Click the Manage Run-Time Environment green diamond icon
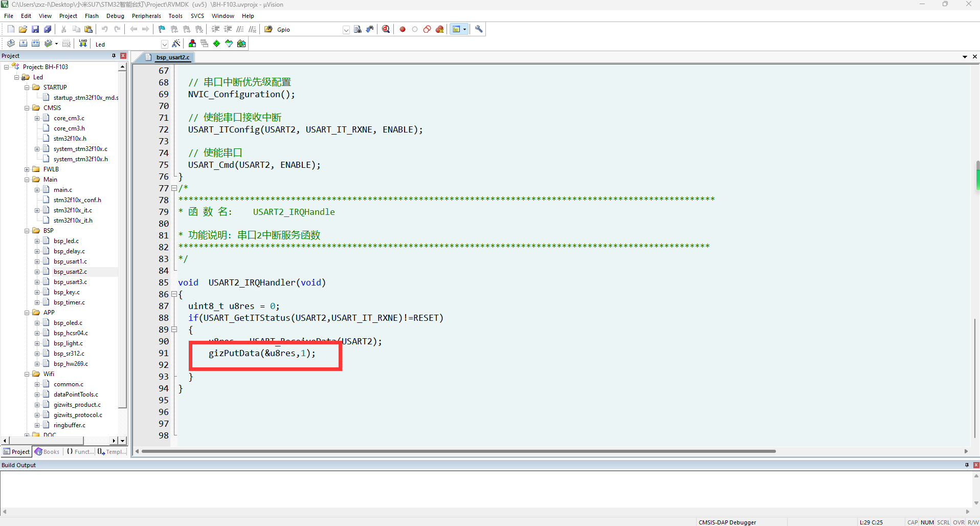 click(x=217, y=43)
